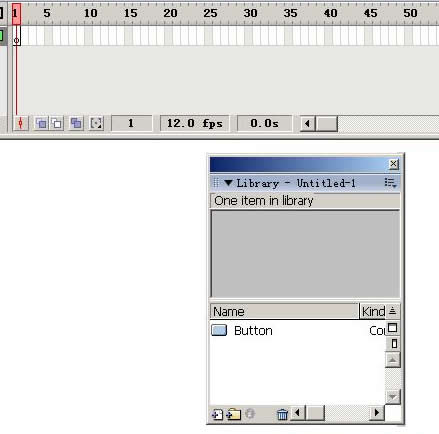Click the Library list scroll down arrow
Screen dimensions: 439x434
pyautogui.click(x=393, y=397)
